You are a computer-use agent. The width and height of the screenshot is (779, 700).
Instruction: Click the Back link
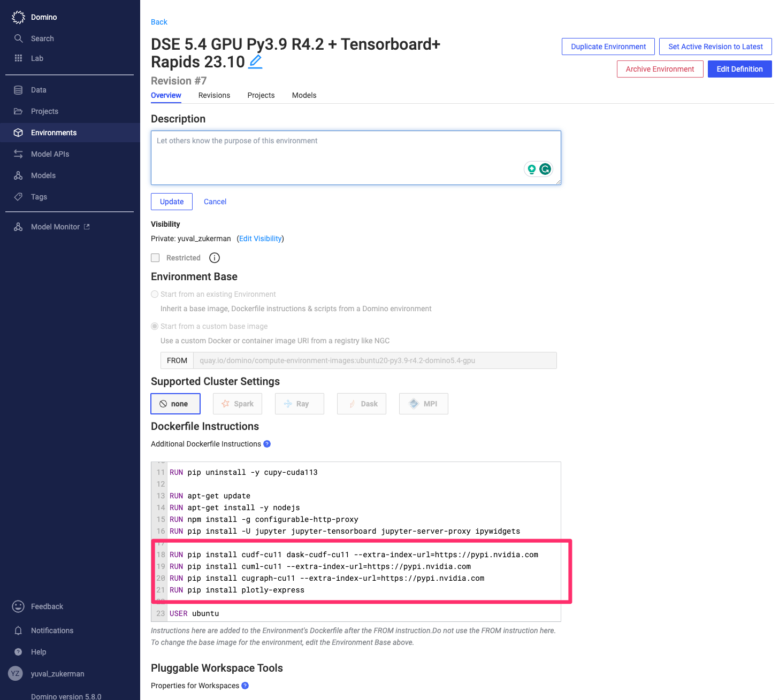159,22
